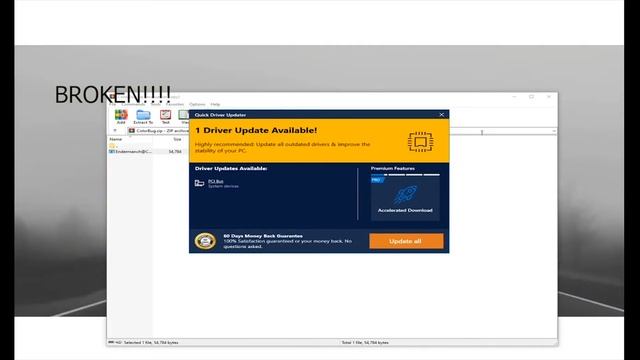Open the PCI Bus driver link
640x360 pixels.
click(x=216, y=181)
